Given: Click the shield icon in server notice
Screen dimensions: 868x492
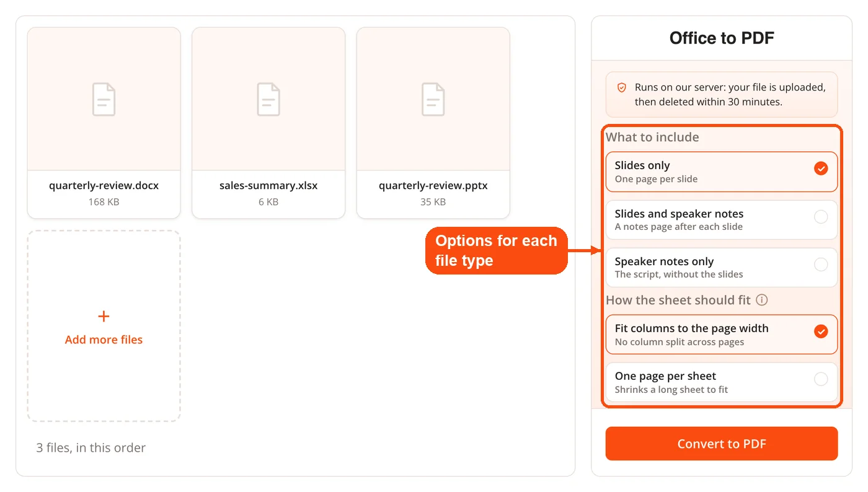Looking at the screenshot, I should 622,87.
